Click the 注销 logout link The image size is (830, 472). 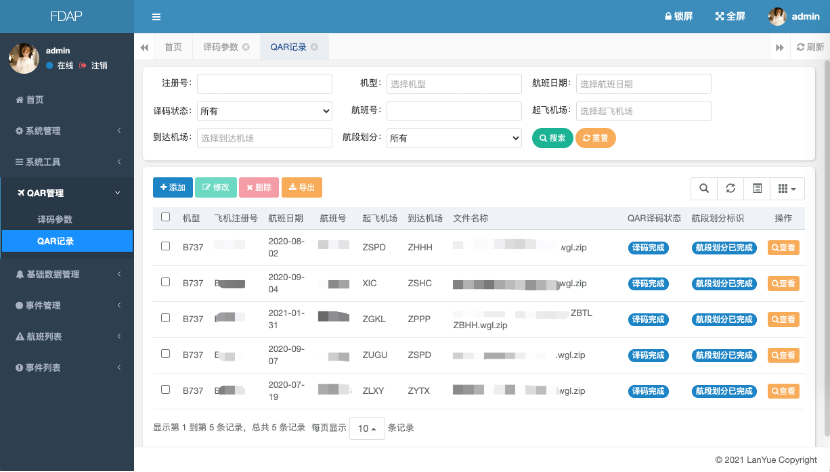click(x=94, y=66)
